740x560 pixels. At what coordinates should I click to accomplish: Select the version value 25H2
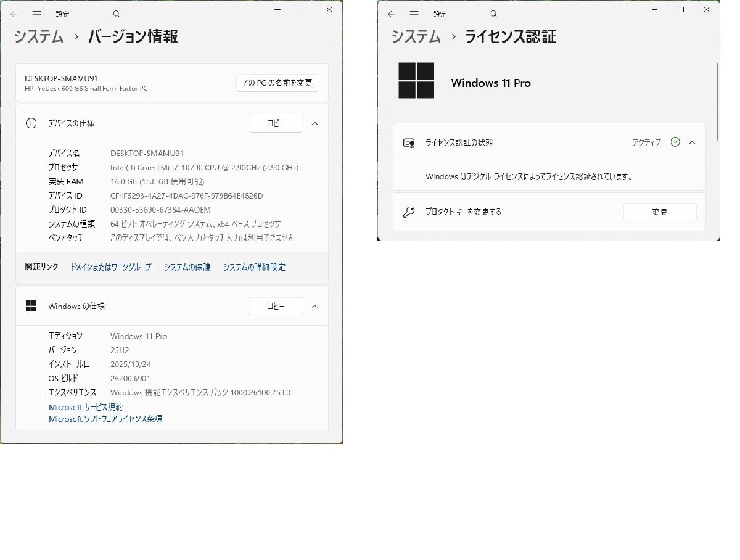click(x=120, y=350)
